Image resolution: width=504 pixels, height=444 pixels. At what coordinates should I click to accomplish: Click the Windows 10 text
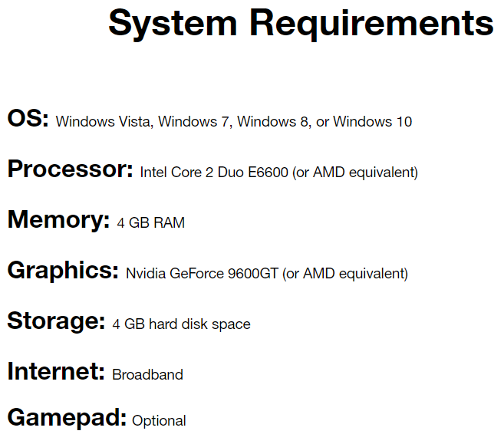(372, 122)
